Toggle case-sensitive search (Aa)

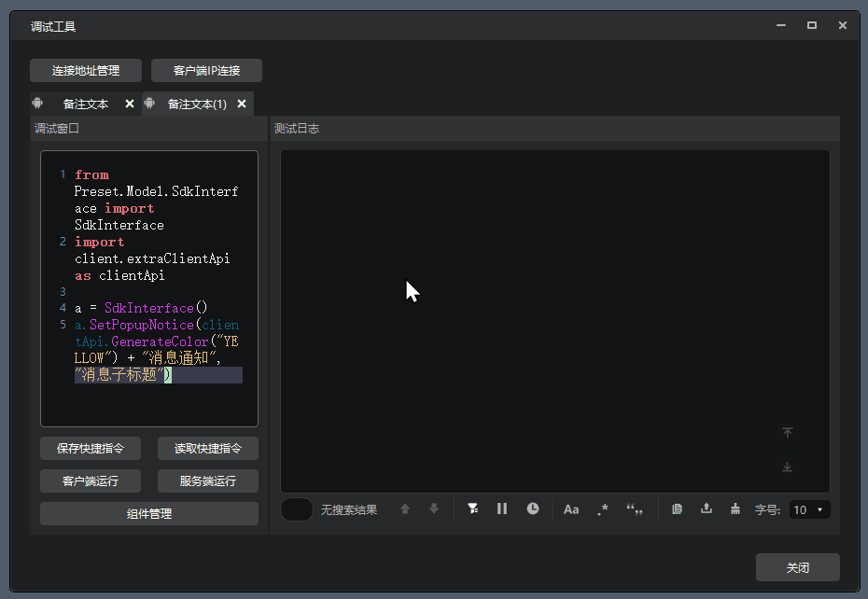(571, 509)
